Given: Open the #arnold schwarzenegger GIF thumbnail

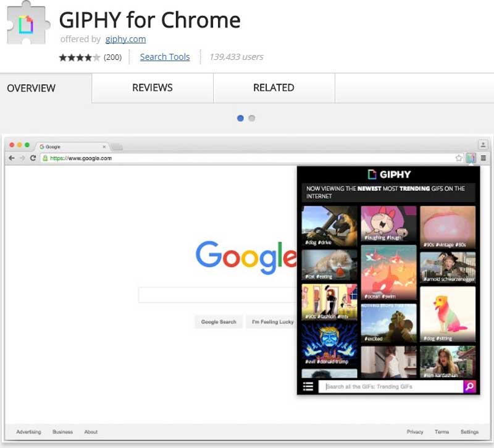Looking at the screenshot, I should [447, 268].
